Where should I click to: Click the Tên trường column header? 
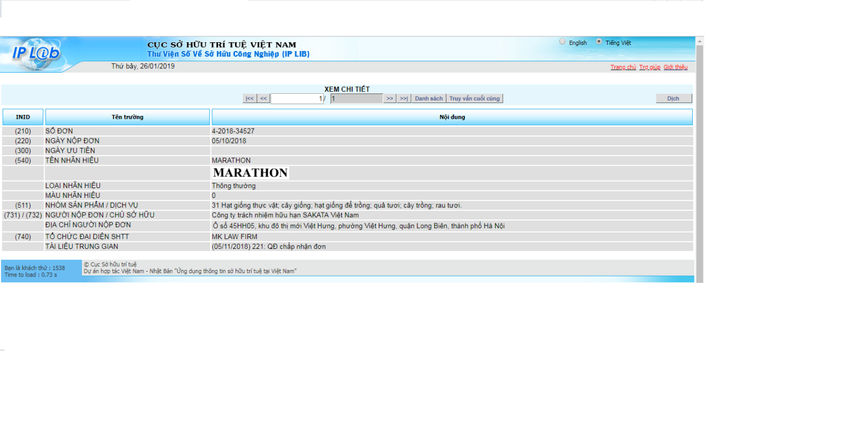click(x=127, y=117)
